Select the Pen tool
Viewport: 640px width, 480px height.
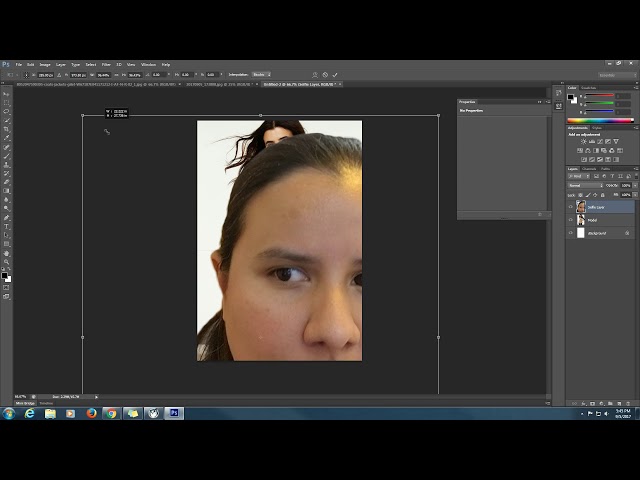click(6, 218)
